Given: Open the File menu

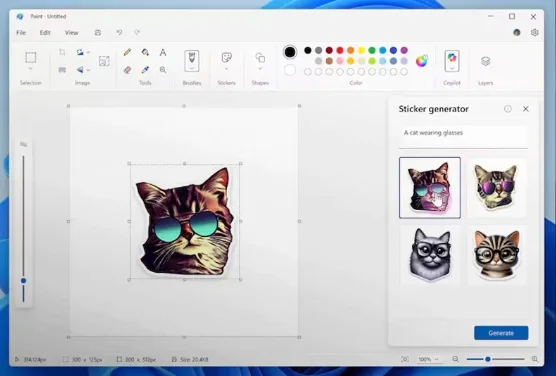Looking at the screenshot, I should 21,33.
